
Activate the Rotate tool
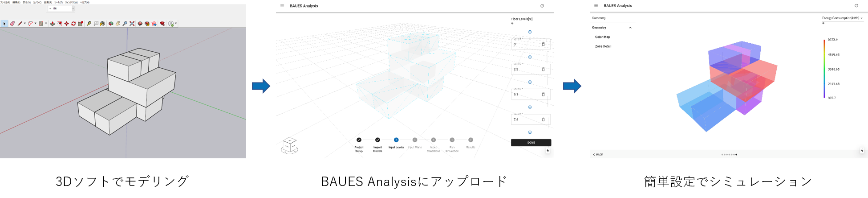click(73, 24)
